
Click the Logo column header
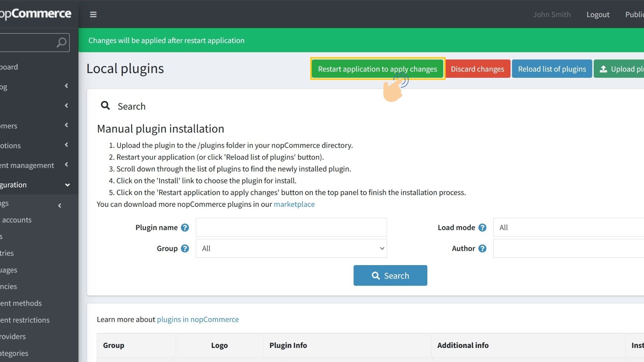tap(219, 345)
